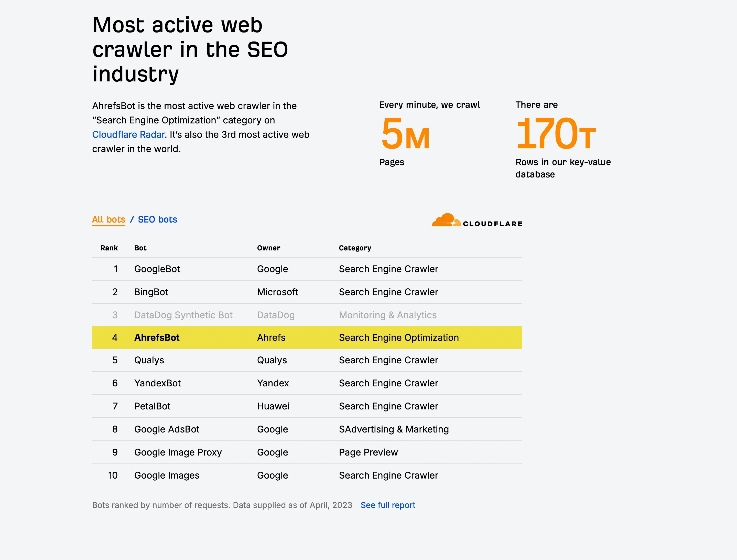Click the Google Images bot entry
The height and width of the screenshot is (560, 737).
167,475
